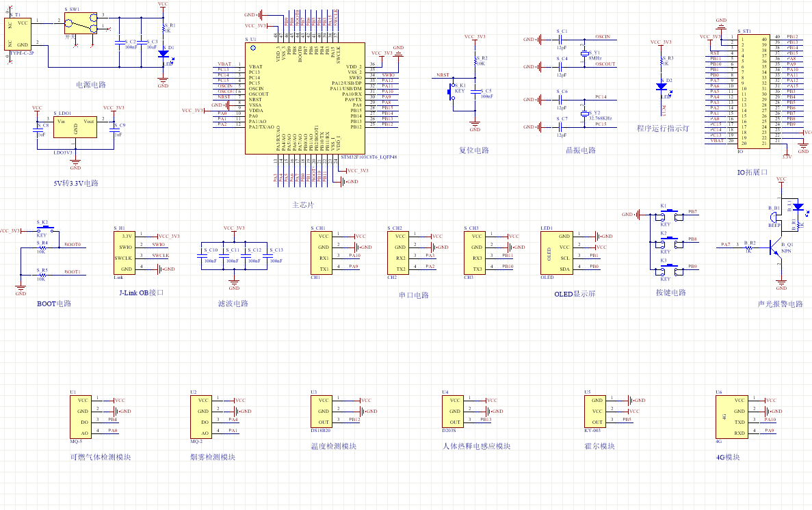Select the S_CH2 serial connector
The image size is (812, 510).
click(x=398, y=253)
